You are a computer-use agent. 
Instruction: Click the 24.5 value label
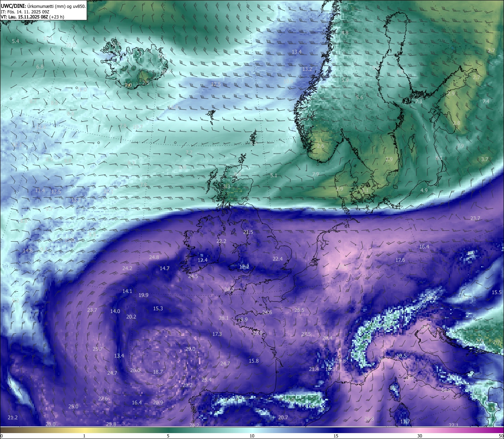[x=193, y=276]
